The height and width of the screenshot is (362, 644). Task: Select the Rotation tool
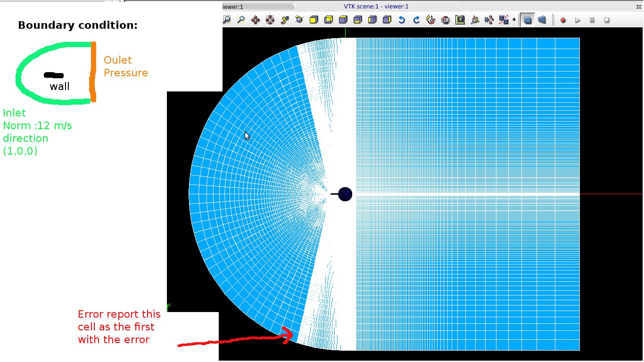pos(299,20)
